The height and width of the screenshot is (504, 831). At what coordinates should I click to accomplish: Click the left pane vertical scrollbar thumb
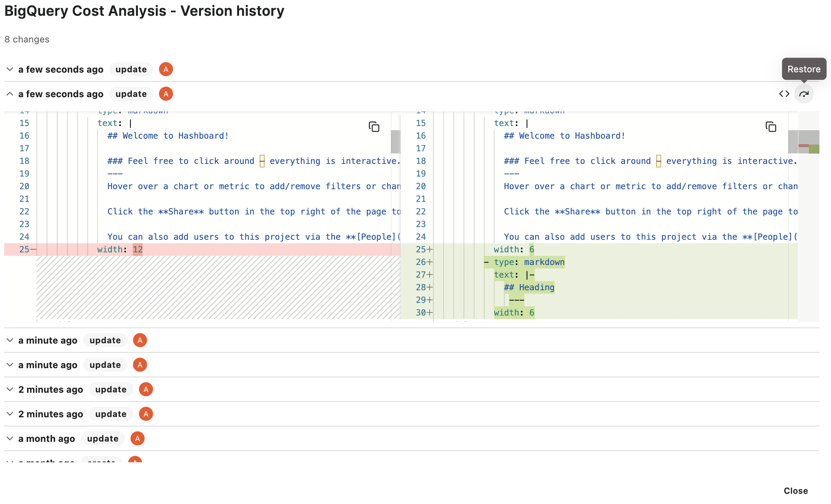coord(395,142)
